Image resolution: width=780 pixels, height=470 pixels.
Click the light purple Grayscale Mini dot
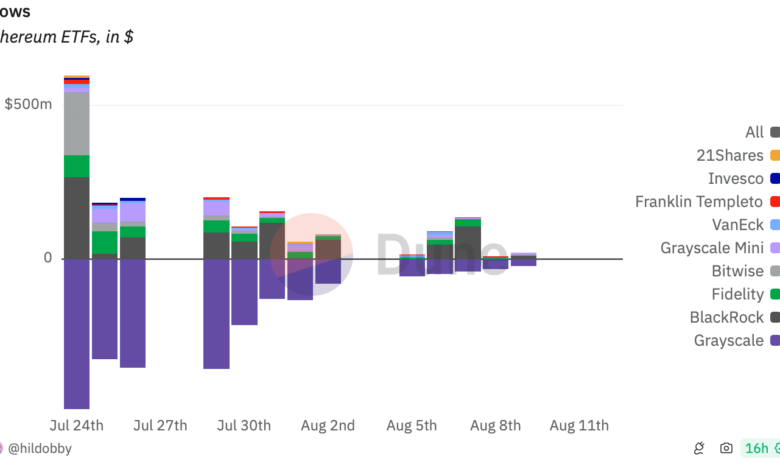(x=775, y=248)
